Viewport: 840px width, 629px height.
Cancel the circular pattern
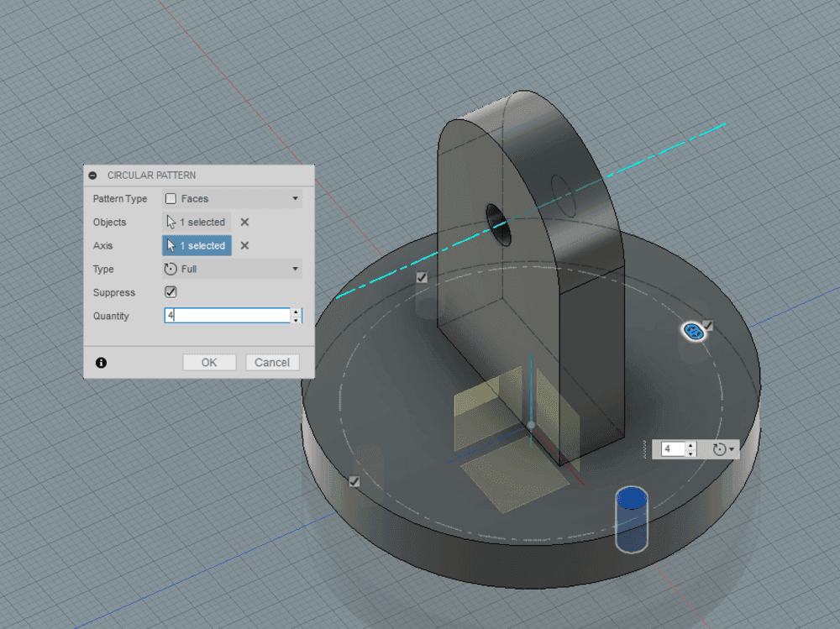pos(272,363)
